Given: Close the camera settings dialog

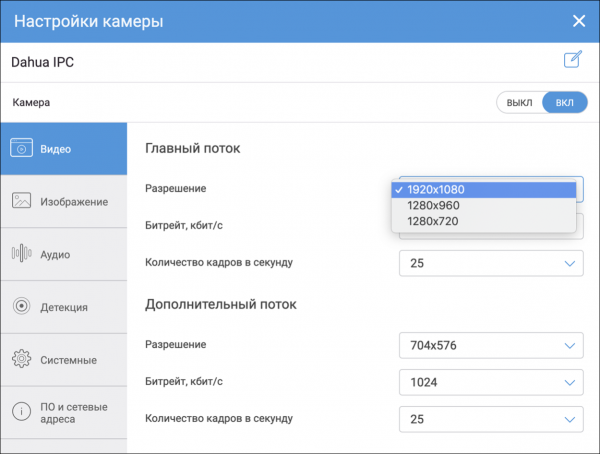Looking at the screenshot, I should pyautogui.click(x=578, y=21).
